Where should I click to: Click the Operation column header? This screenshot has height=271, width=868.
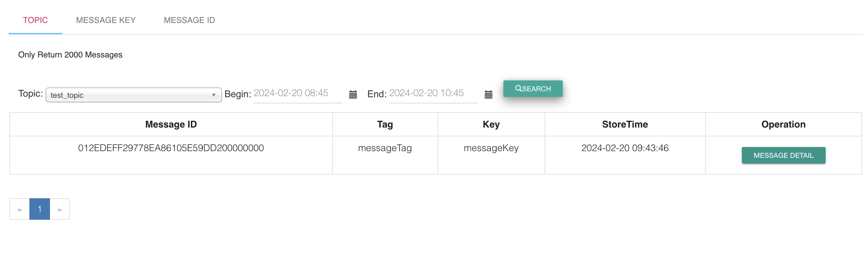pos(783,124)
